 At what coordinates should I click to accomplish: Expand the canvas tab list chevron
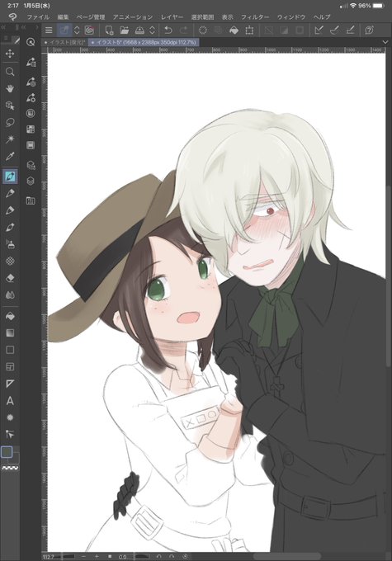(x=385, y=42)
